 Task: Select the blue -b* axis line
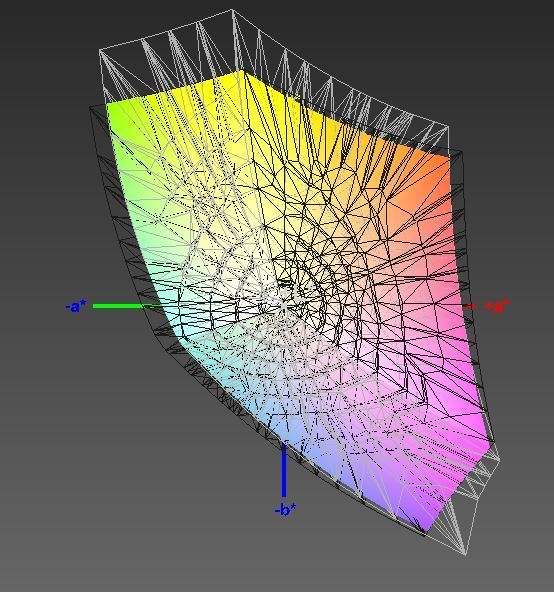[284, 470]
